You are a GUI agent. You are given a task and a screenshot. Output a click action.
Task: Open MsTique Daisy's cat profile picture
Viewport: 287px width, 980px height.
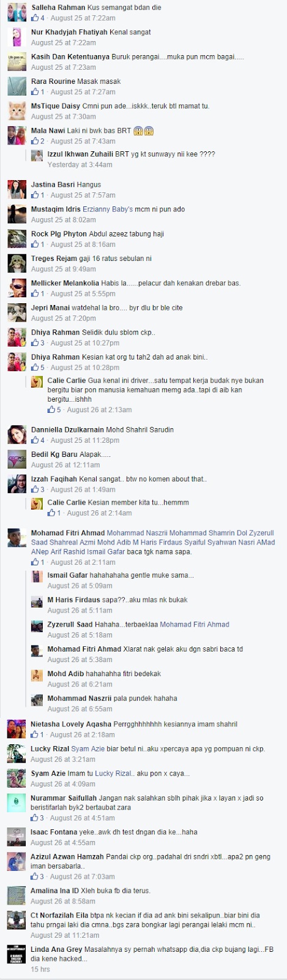(x=17, y=111)
